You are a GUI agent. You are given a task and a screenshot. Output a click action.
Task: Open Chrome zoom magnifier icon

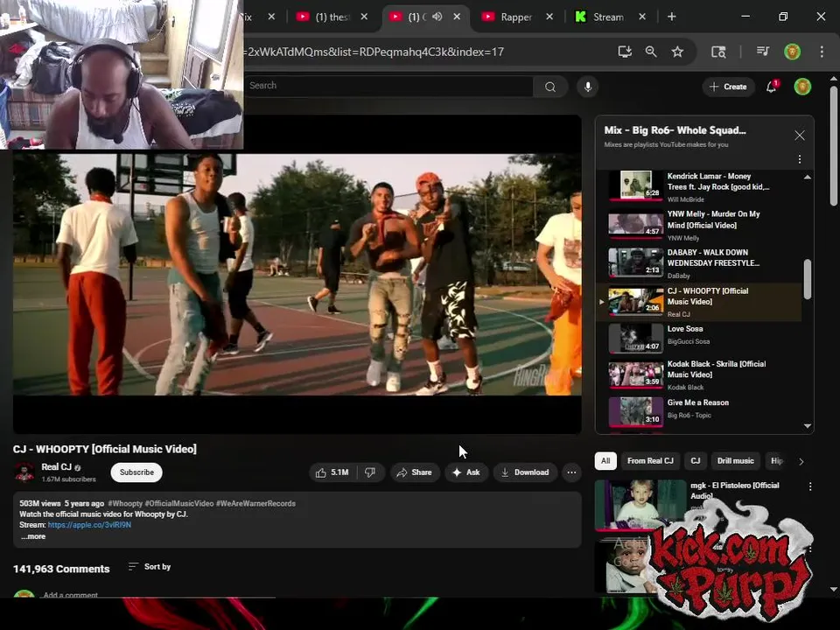651,52
